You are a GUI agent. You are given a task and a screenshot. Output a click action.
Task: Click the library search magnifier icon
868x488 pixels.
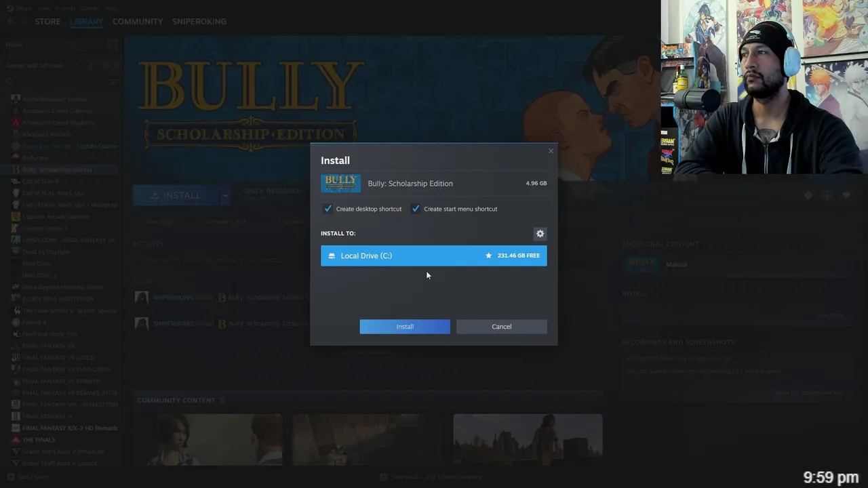tap(9, 82)
